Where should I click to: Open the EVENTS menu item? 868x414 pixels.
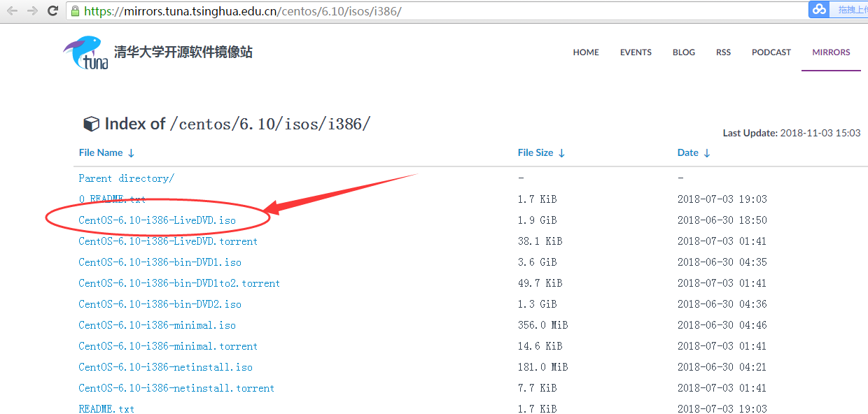[636, 52]
